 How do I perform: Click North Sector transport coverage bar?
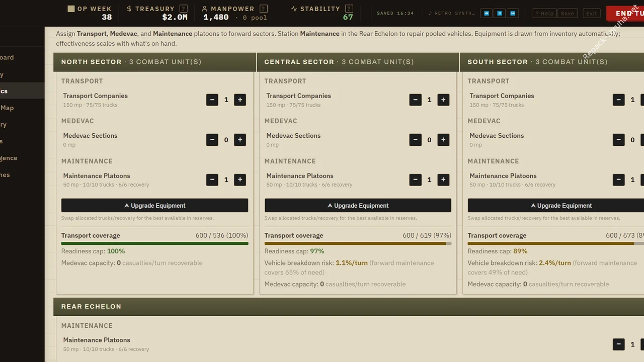[154, 243]
